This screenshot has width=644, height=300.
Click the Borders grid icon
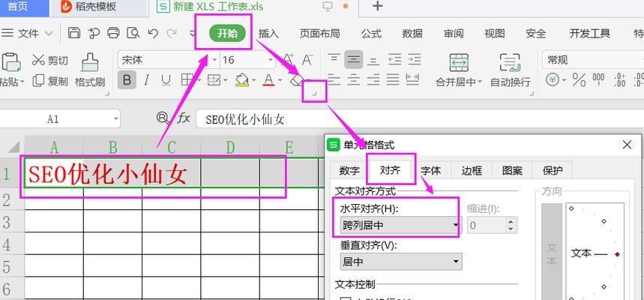point(187,79)
